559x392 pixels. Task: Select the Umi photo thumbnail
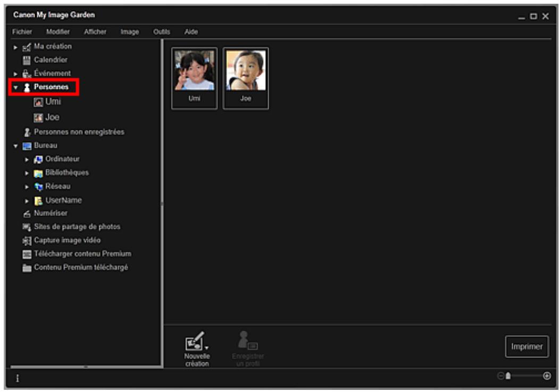pyautogui.click(x=194, y=71)
